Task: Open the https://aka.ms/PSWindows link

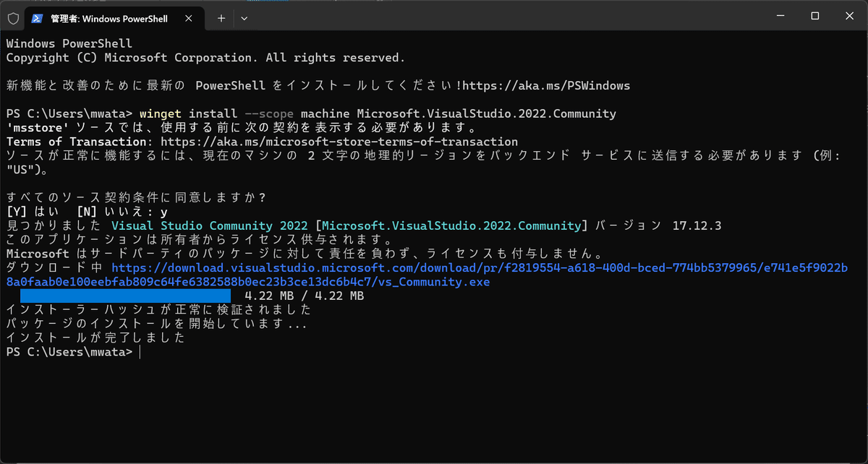Action: [547, 85]
